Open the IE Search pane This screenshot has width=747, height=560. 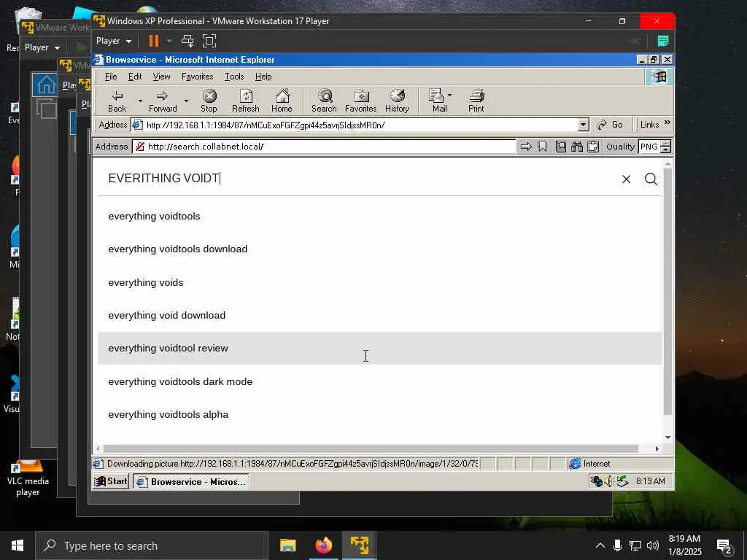[x=325, y=101]
